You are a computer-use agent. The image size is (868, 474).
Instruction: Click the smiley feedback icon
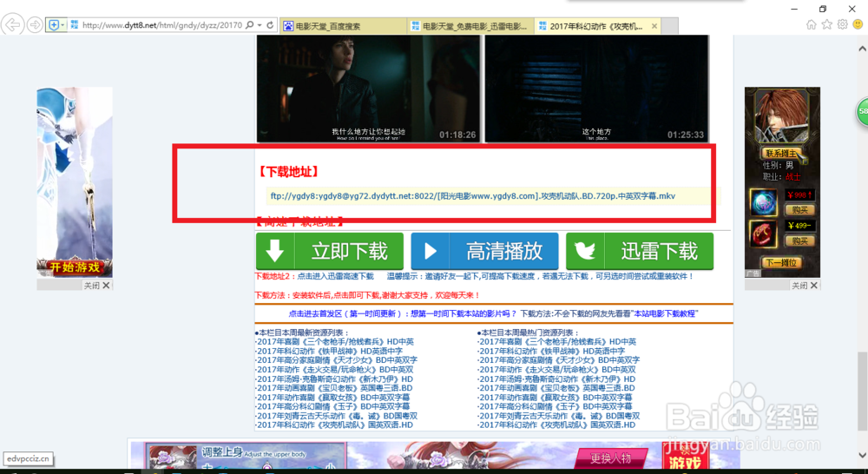coord(858,24)
